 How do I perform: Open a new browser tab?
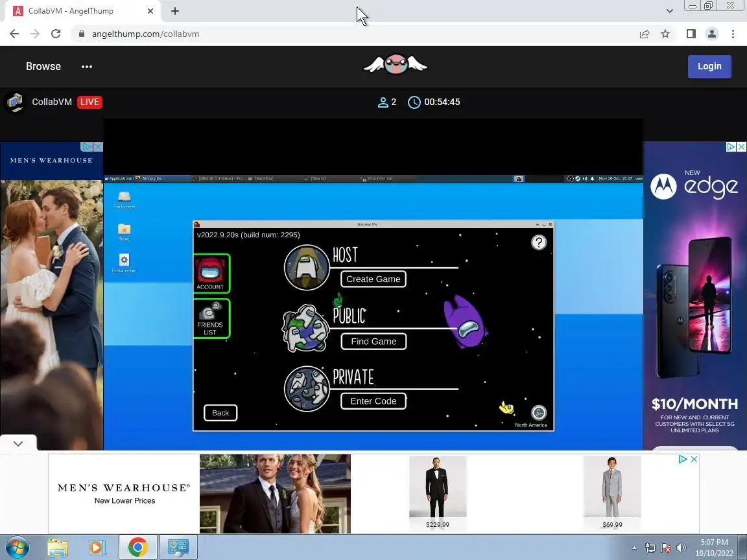175,11
